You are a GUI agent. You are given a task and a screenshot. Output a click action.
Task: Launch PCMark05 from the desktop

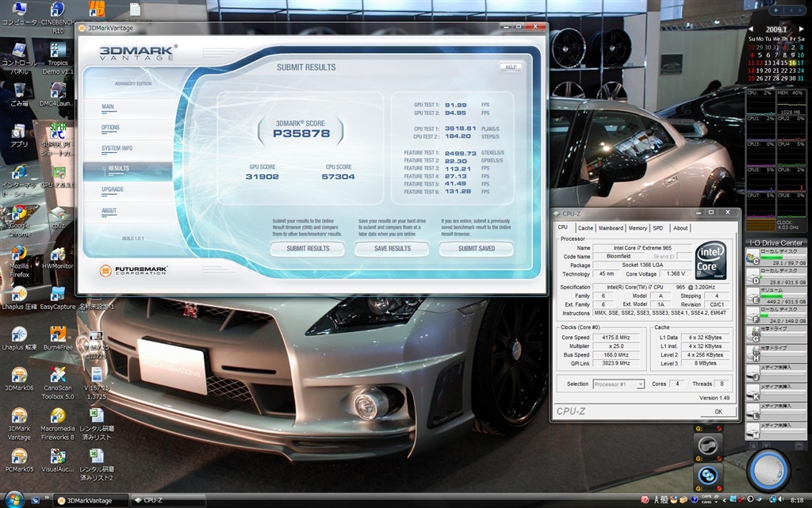click(x=19, y=457)
